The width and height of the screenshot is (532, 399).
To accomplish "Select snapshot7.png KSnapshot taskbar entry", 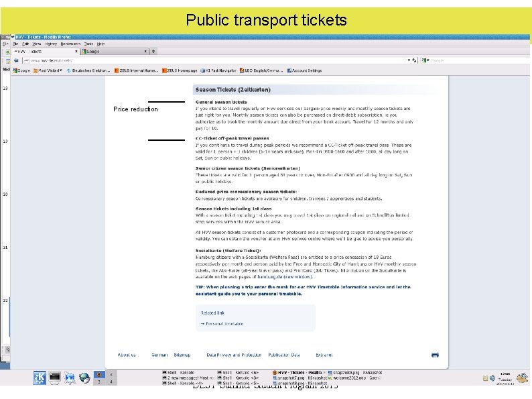I will [x=299, y=378].
